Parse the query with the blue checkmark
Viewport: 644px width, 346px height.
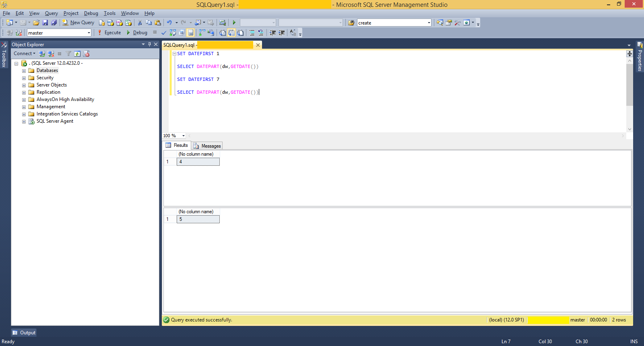coord(164,33)
